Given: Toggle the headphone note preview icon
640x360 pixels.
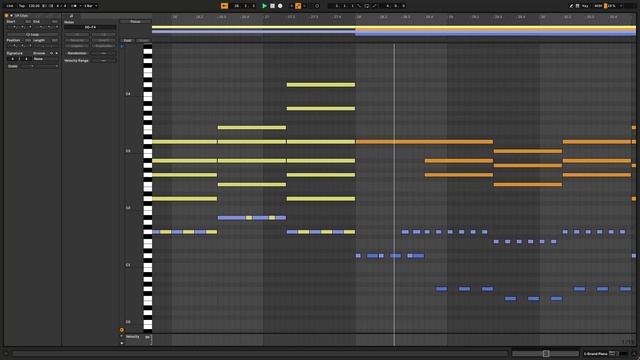Looking at the screenshot, I should point(122,47).
